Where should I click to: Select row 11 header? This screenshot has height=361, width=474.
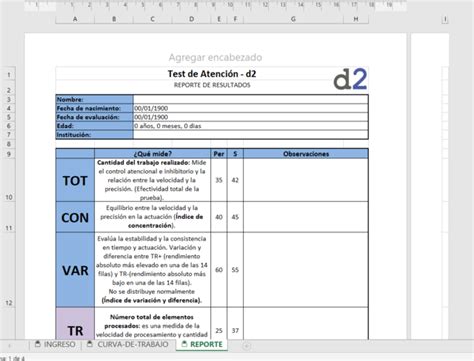(x=9, y=217)
